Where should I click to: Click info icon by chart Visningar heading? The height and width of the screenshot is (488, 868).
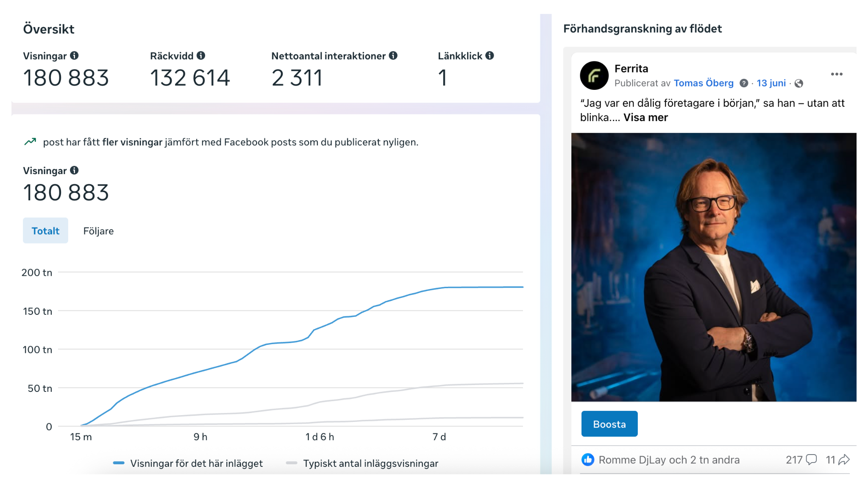pyautogui.click(x=74, y=170)
